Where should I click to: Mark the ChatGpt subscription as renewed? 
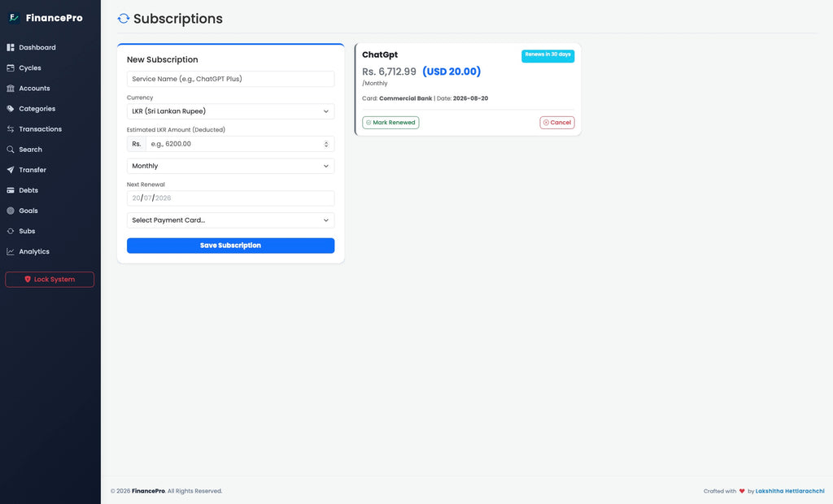(390, 123)
